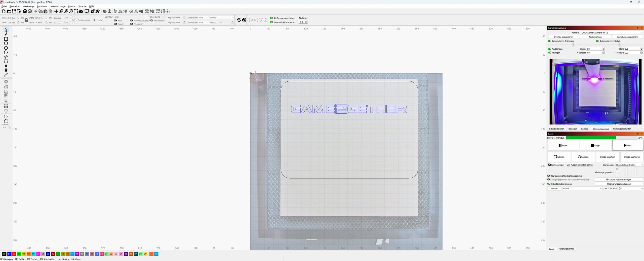Viewport: 644px width, 261px height.
Task: Choose the text tool (A icon)
Action: pos(6,66)
